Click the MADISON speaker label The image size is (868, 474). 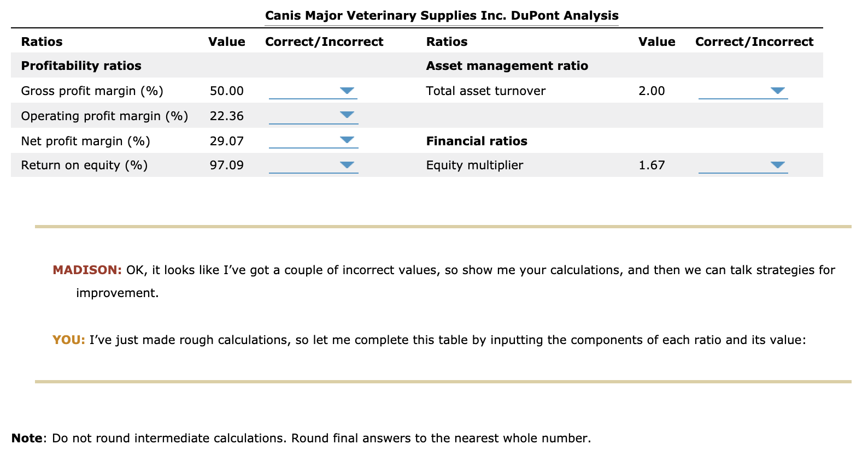pyautogui.click(x=87, y=270)
